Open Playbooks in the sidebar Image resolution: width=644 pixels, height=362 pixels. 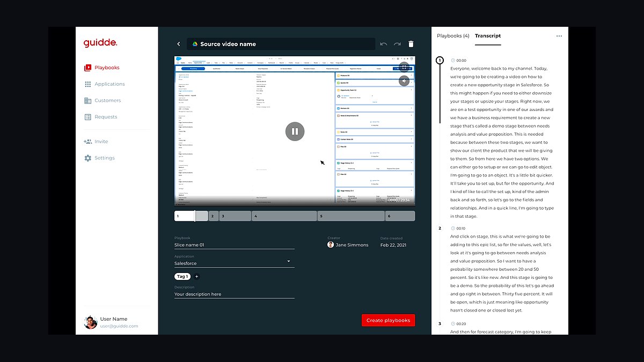[102, 68]
